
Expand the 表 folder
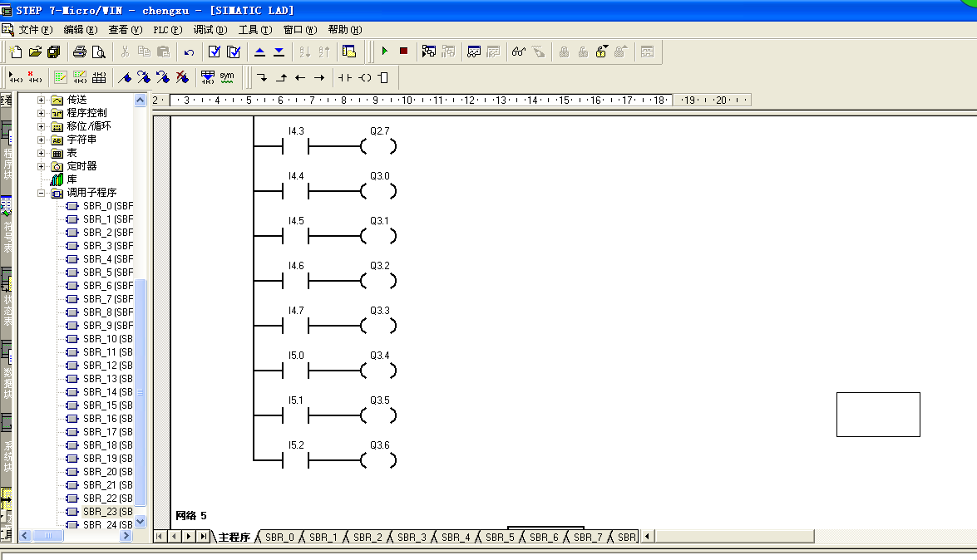coord(41,153)
